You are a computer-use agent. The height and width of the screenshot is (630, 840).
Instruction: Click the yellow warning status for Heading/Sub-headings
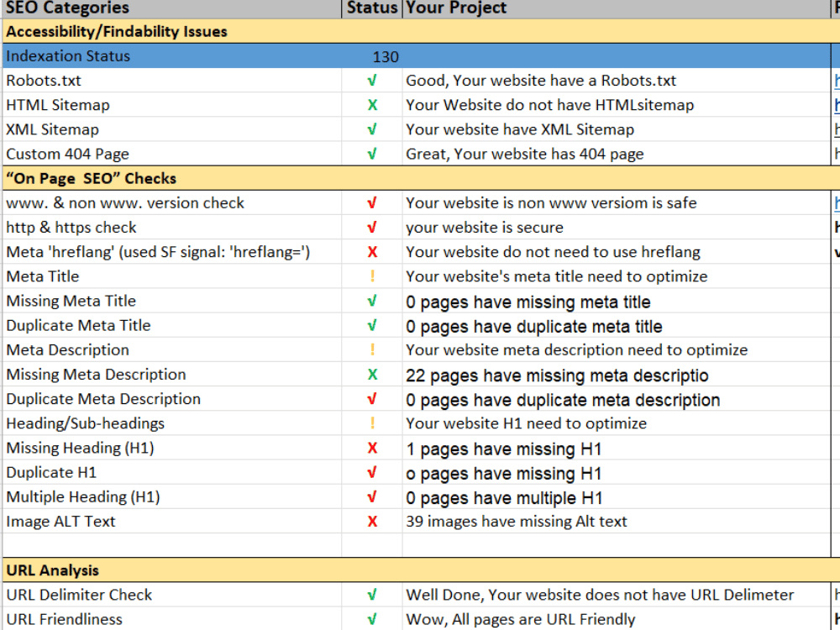pos(372,423)
